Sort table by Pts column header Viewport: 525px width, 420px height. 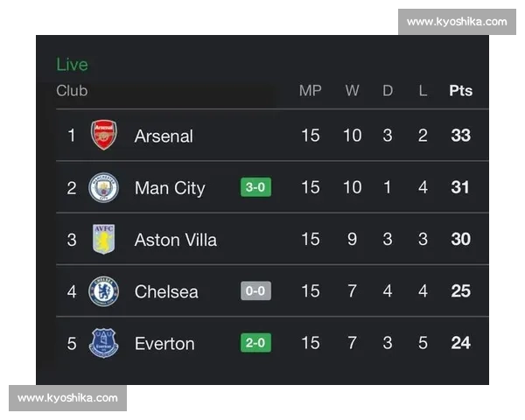pyautogui.click(x=460, y=91)
